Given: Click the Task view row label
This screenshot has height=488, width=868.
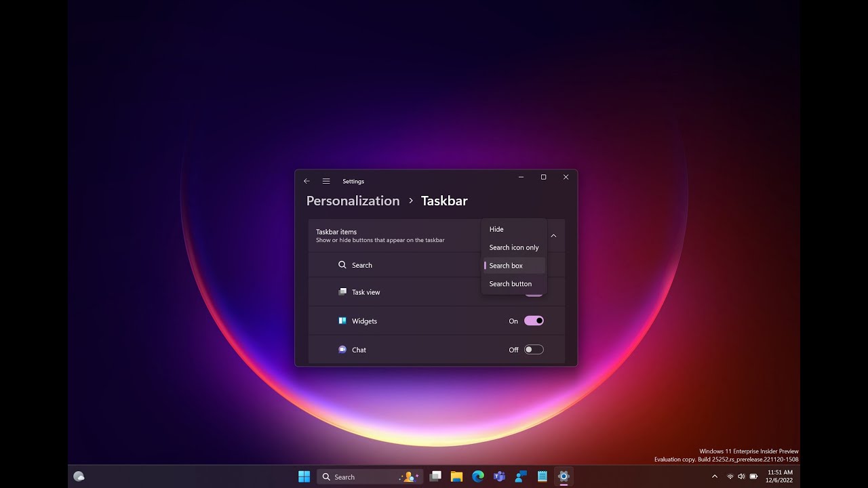Looking at the screenshot, I should (366, 292).
